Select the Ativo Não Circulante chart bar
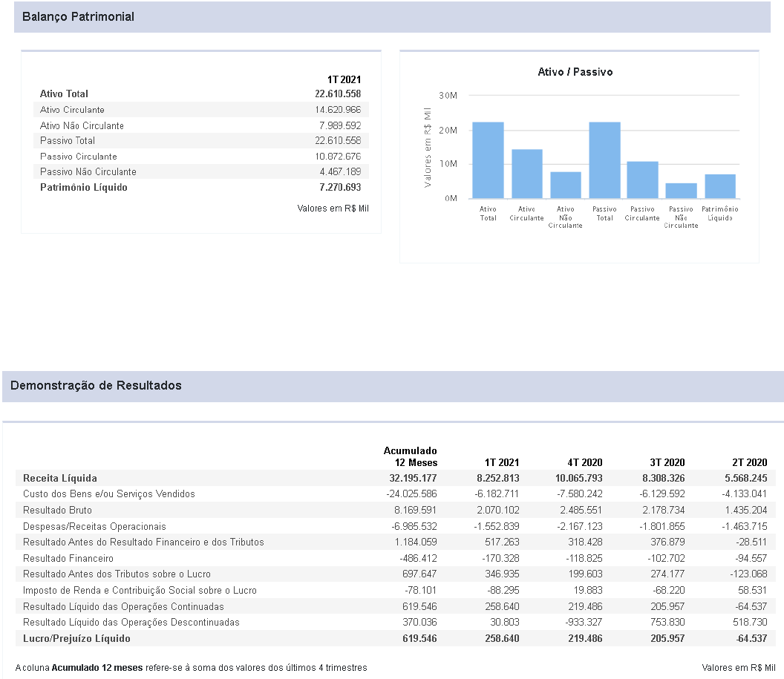 pos(566,186)
